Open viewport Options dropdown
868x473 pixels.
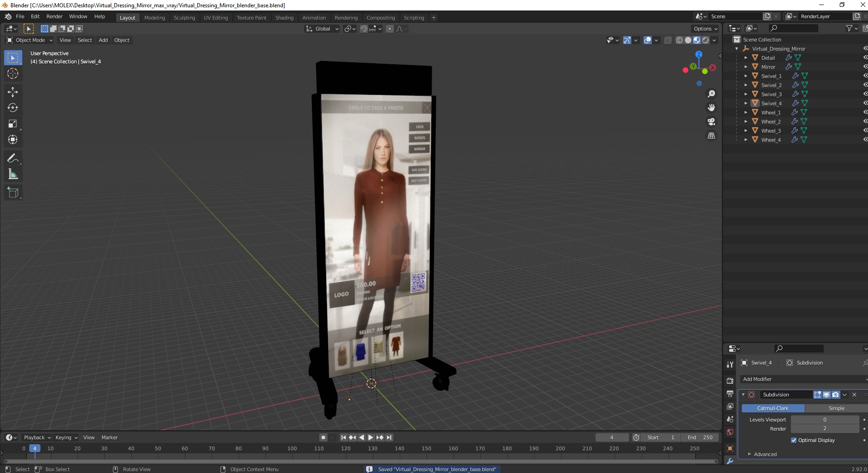(705, 29)
